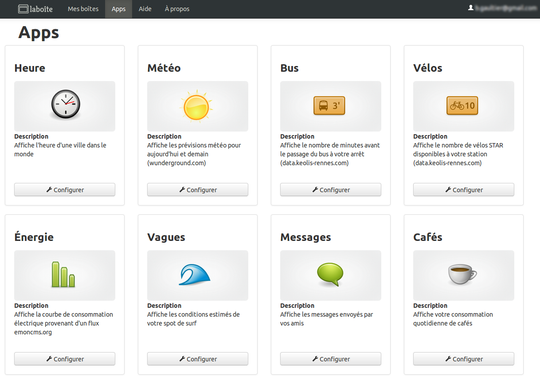
Task: Configure the Cafés app
Action: click(x=464, y=359)
